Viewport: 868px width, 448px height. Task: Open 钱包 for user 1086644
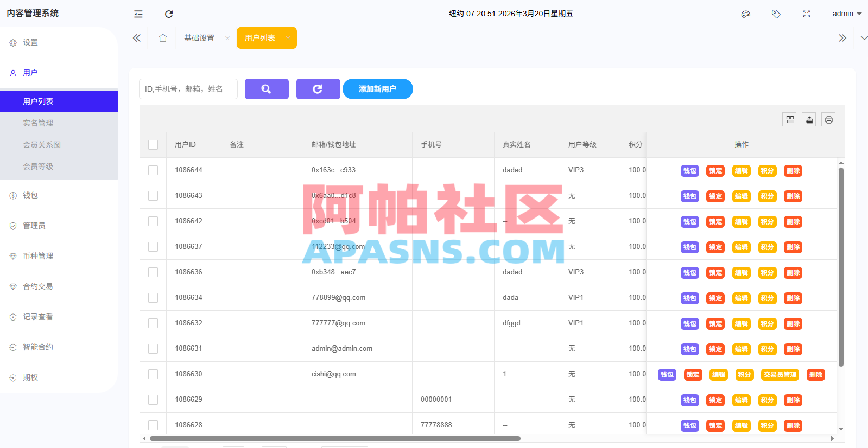coord(690,171)
